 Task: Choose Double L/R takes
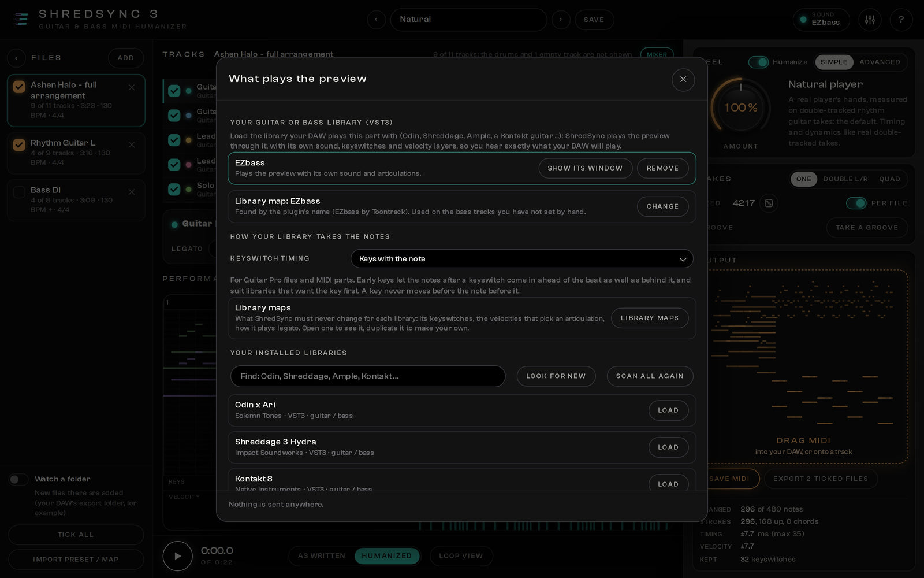click(x=845, y=179)
